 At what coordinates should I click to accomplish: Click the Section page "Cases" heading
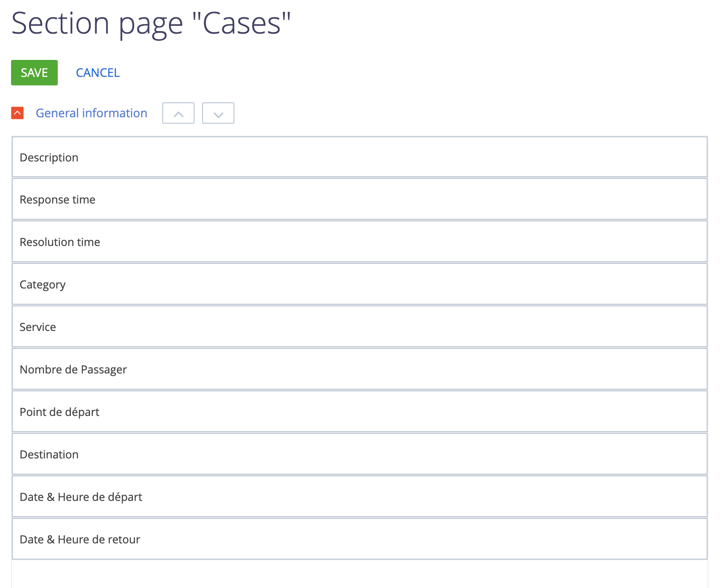151,23
